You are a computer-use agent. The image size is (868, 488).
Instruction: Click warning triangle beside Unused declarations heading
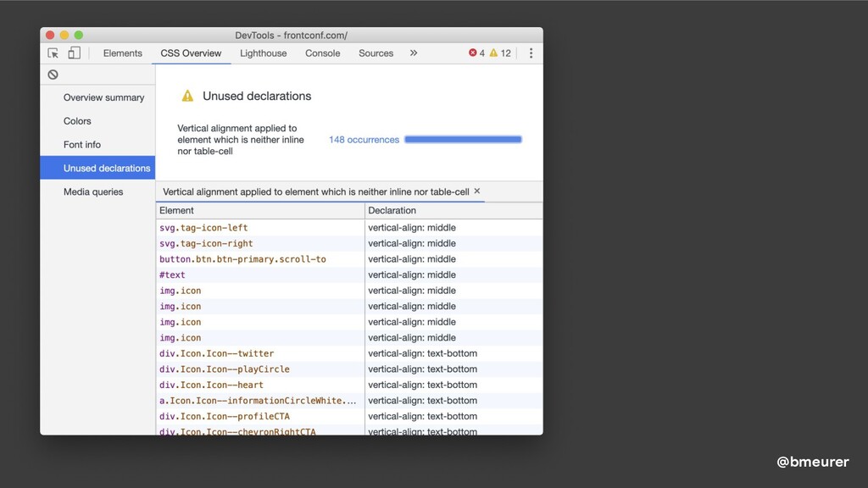[187, 97]
